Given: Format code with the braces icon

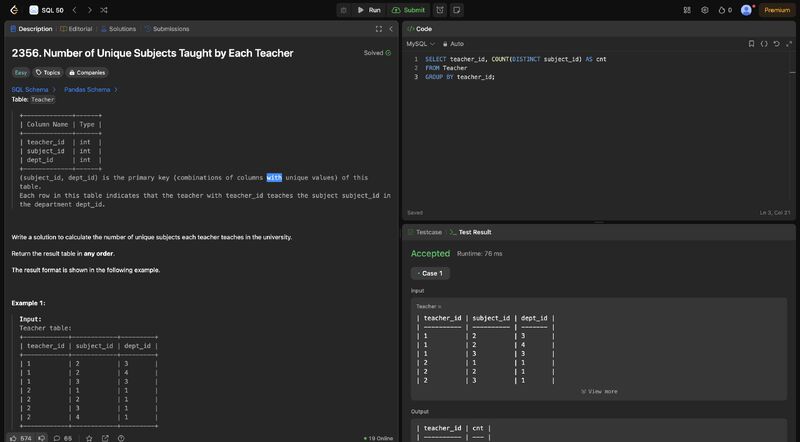Looking at the screenshot, I should tap(764, 44).
